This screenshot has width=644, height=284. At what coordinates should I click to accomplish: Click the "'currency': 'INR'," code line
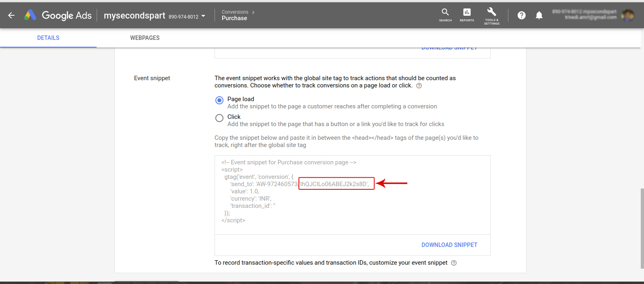(x=251, y=199)
